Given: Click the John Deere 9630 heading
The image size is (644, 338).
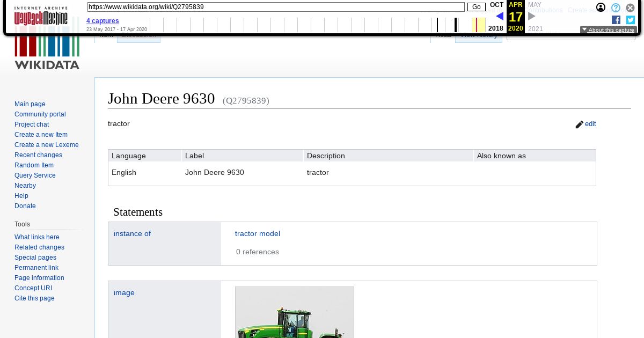Looking at the screenshot, I should pyautogui.click(x=162, y=99).
